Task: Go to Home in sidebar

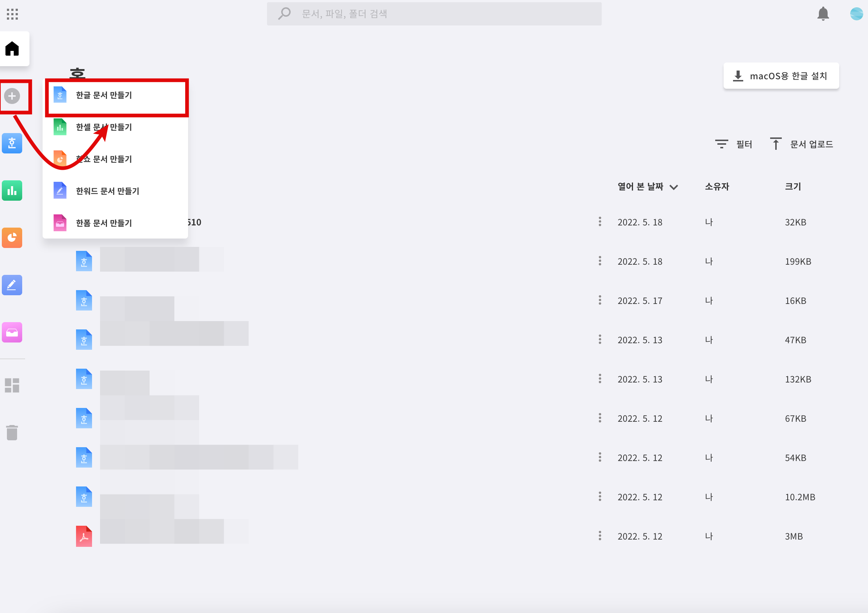Action: coord(12,48)
